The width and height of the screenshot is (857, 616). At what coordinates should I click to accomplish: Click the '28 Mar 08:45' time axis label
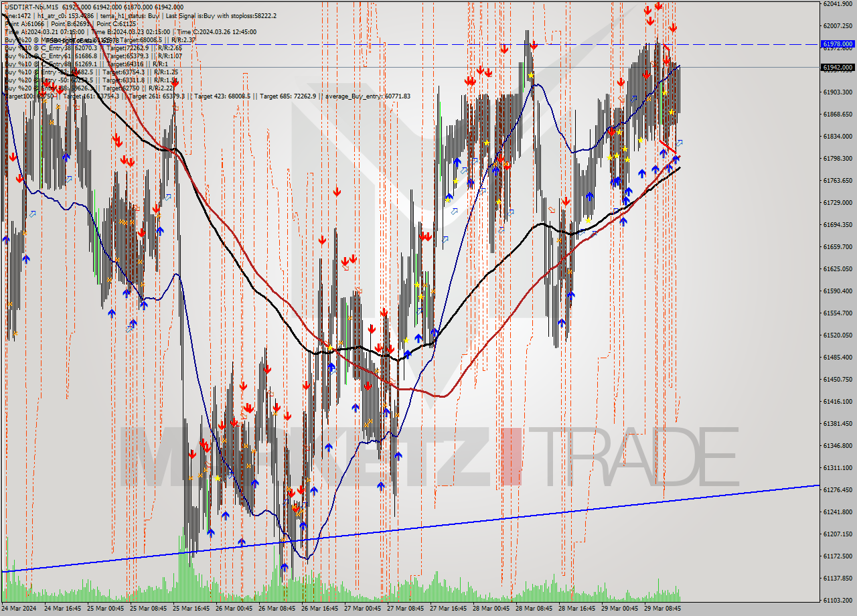(534, 609)
